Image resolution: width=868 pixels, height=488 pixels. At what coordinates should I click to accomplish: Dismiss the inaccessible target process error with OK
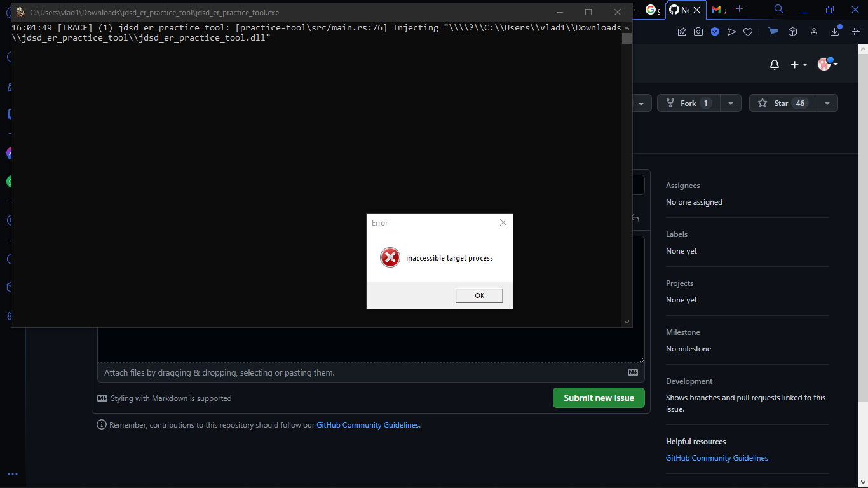[x=479, y=295]
